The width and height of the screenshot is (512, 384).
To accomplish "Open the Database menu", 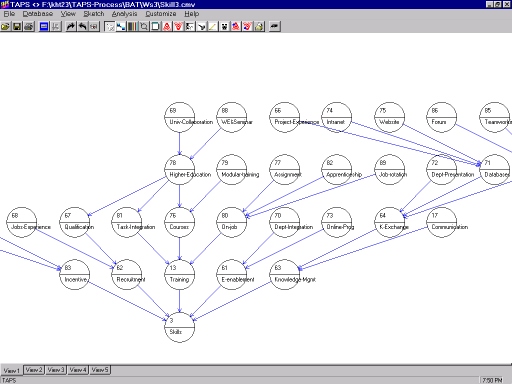I will coord(38,14).
